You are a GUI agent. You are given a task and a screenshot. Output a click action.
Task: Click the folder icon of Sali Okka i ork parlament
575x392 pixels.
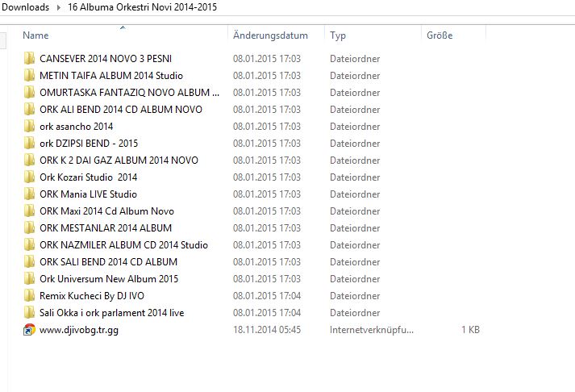pos(29,312)
